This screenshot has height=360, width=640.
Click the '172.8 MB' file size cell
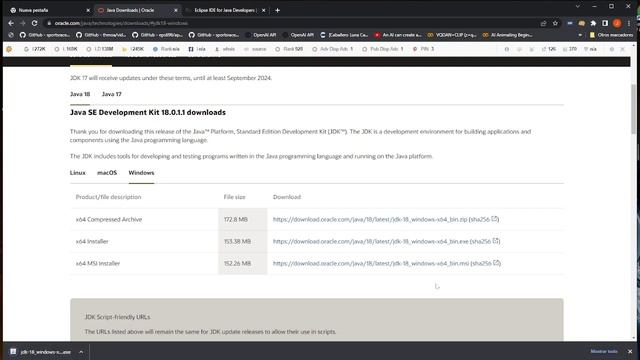point(242,220)
